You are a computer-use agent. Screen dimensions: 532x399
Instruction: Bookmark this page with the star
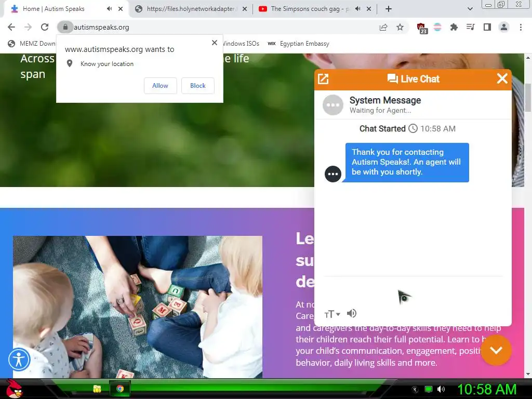point(400,27)
